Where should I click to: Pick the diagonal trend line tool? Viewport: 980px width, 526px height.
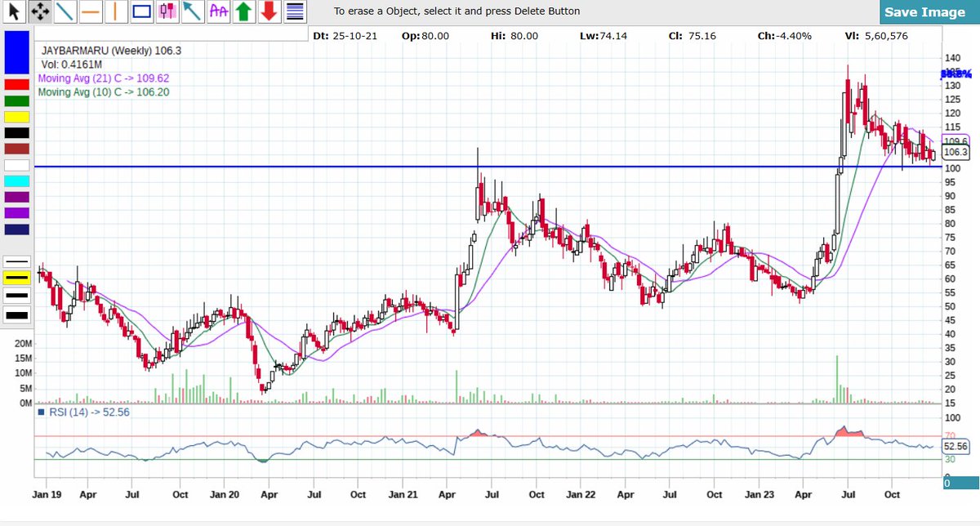65,11
